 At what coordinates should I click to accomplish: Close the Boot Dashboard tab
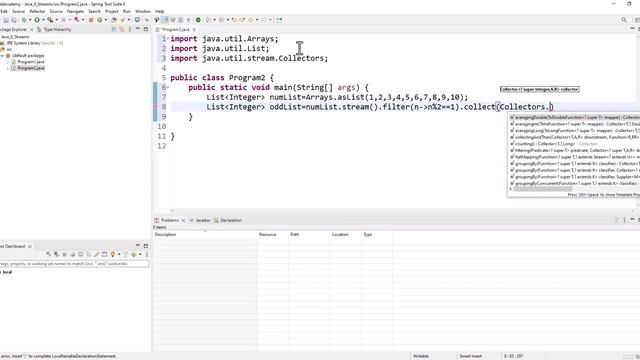29,246
